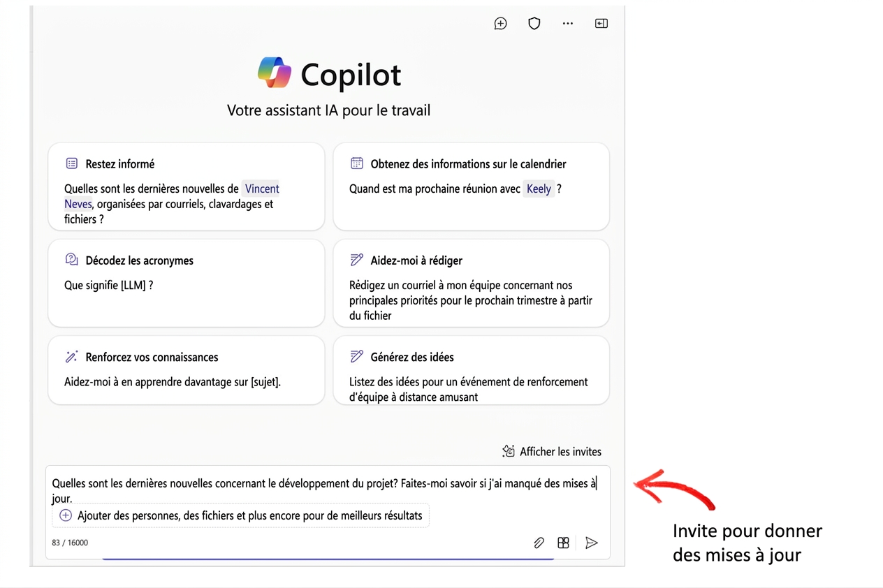Click the 83 / 16000 character counter
This screenshot has height=588, width=883.
coord(70,543)
